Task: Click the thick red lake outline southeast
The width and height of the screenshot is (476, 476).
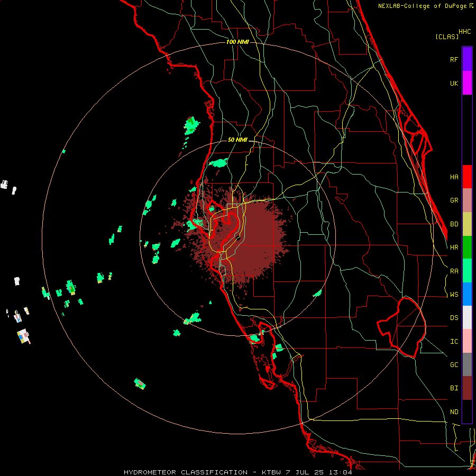Action: 401,327
